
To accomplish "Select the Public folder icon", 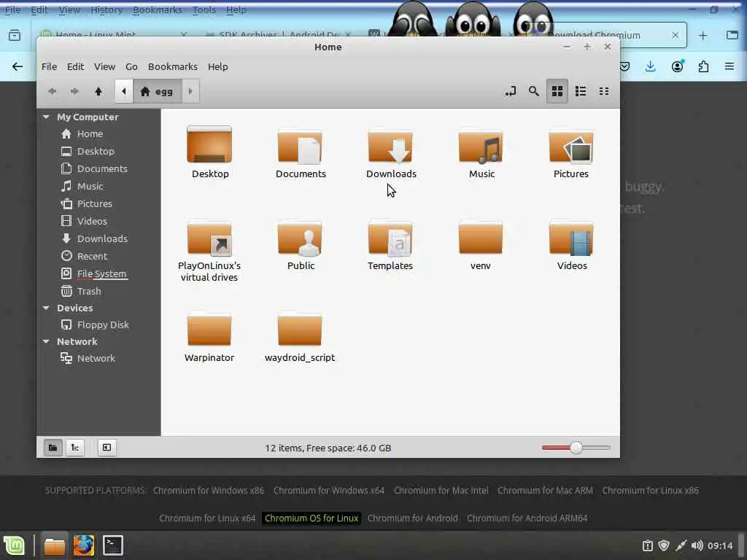I will pyautogui.click(x=300, y=238).
